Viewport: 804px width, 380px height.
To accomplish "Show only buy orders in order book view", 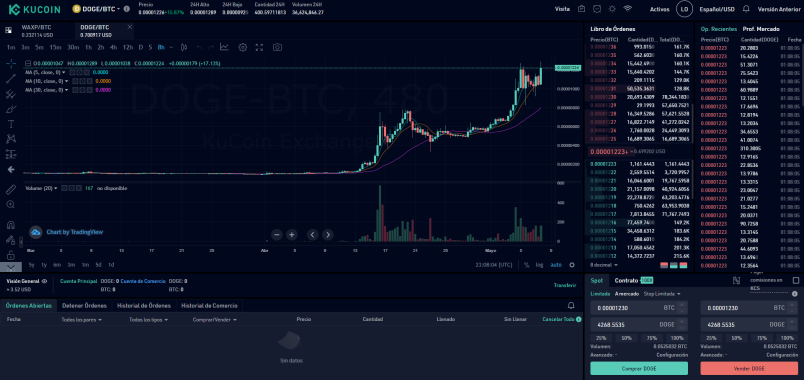I will [x=674, y=265].
